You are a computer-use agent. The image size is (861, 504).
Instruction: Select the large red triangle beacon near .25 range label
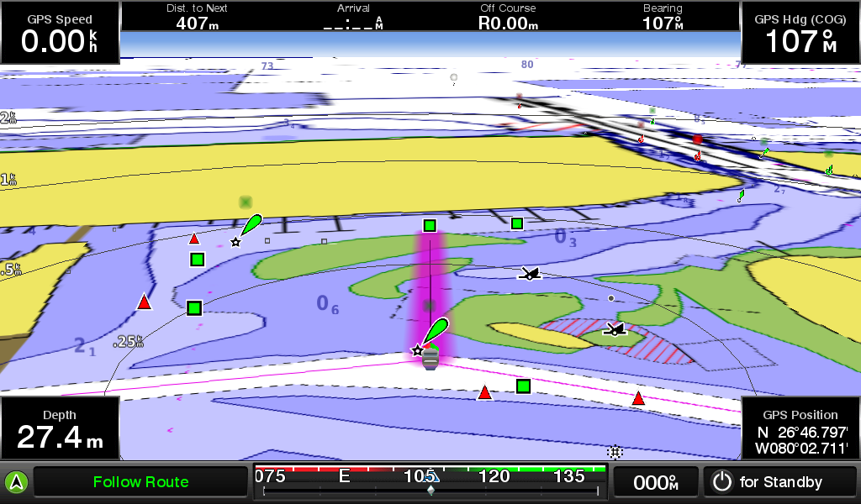coord(145,302)
